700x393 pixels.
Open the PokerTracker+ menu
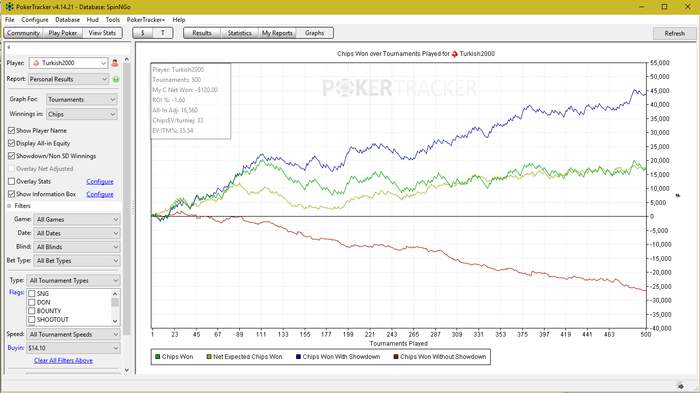pos(146,20)
